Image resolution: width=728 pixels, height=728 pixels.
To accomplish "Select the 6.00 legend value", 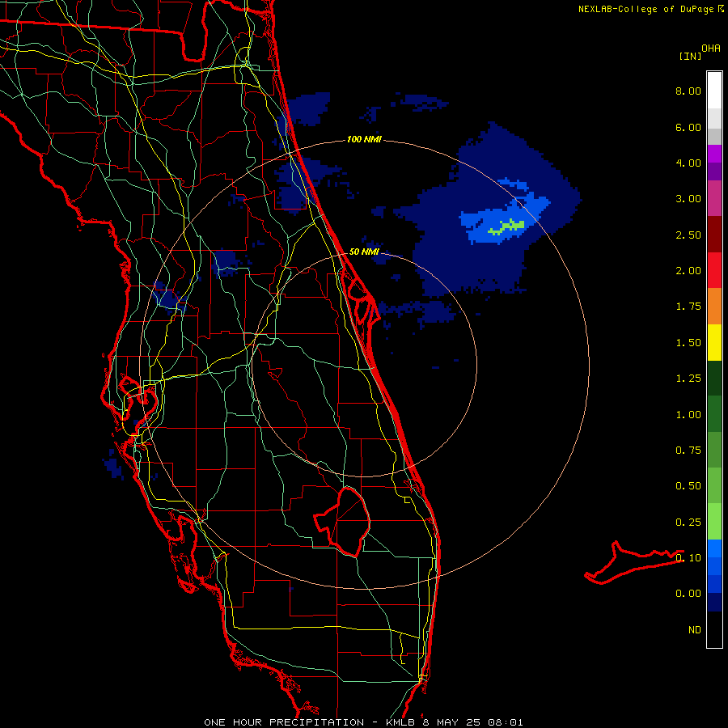I will coord(688,127).
